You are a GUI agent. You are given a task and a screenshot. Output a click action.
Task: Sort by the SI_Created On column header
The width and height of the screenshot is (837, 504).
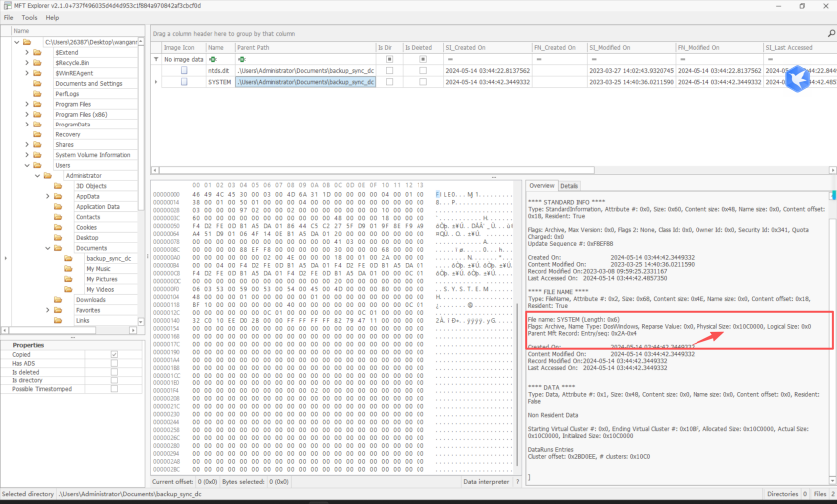tap(467, 47)
